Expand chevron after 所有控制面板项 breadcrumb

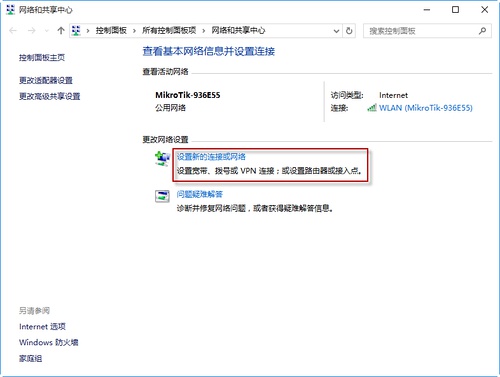tap(204, 31)
